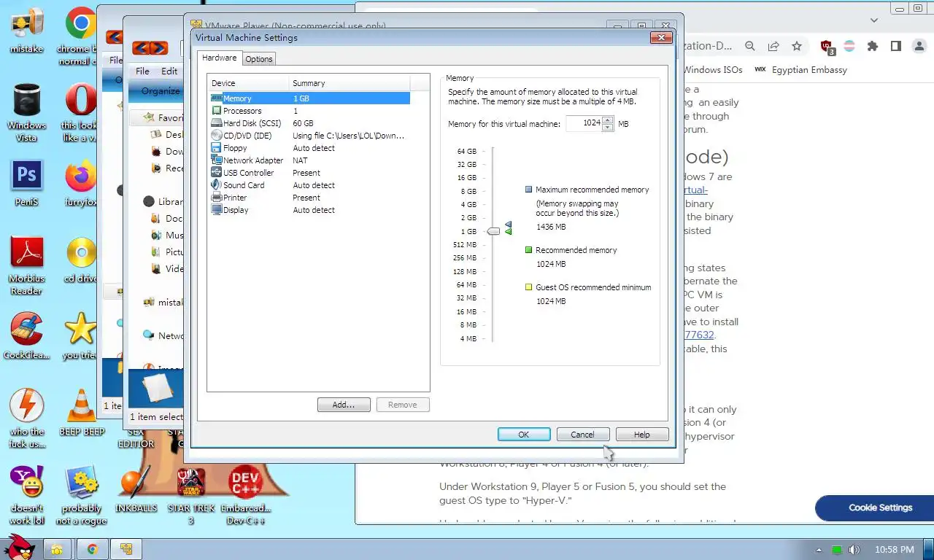Click the Explorer forward arrow button
This screenshot has height=560, width=934.
pyautogui.click(x=158, y=49)
